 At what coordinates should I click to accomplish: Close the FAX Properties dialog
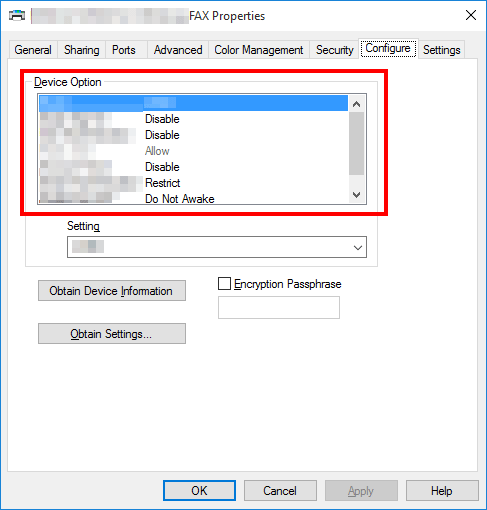pyautogui.click(x=471, y=15)
